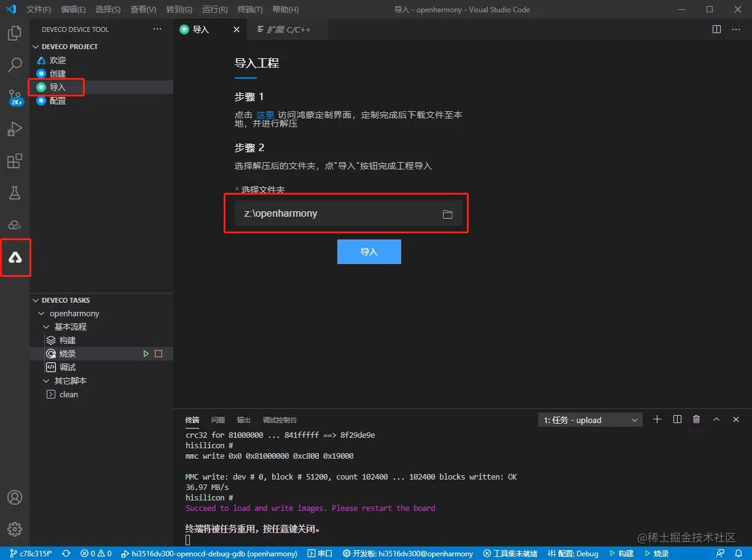The height and width of the screenshot is (560, 752).
Task: Open the 运行(R) menu
Action: coord(214,9)
